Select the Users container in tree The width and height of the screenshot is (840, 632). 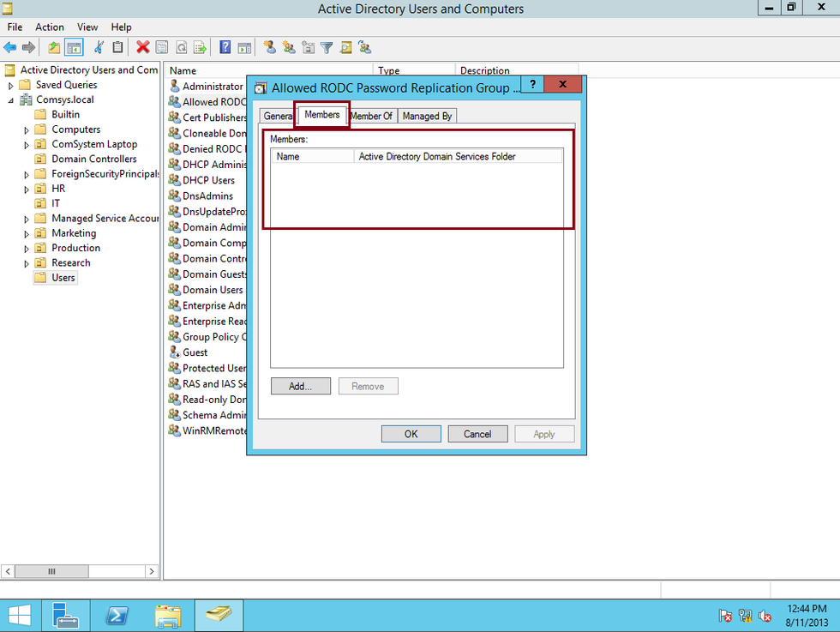[63, 278]
